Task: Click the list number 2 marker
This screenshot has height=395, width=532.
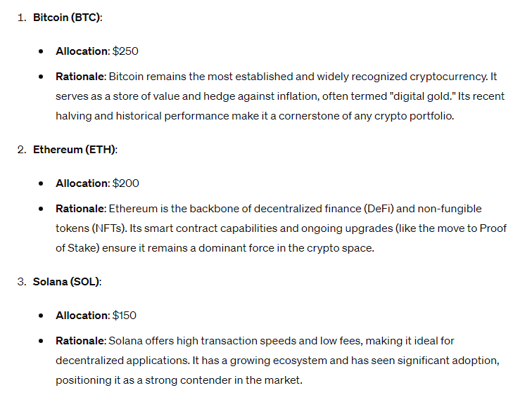Action: [x=22, y=149]
